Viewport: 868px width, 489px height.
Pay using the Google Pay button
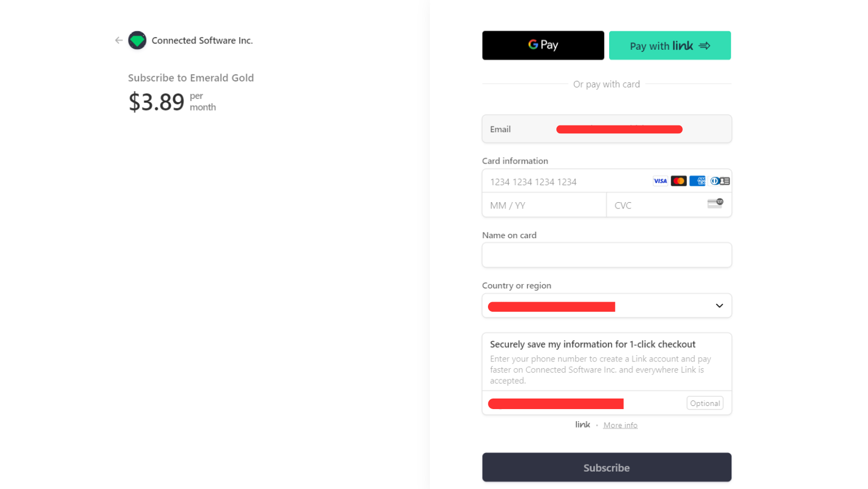coord(542,46)
